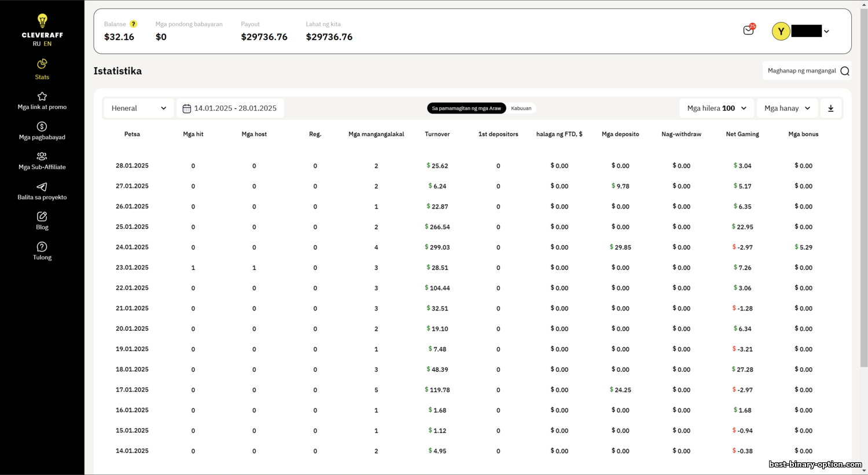868x475 pixels.
Task: Click the 1st depositors column header
Action: (x=498, y=134)
